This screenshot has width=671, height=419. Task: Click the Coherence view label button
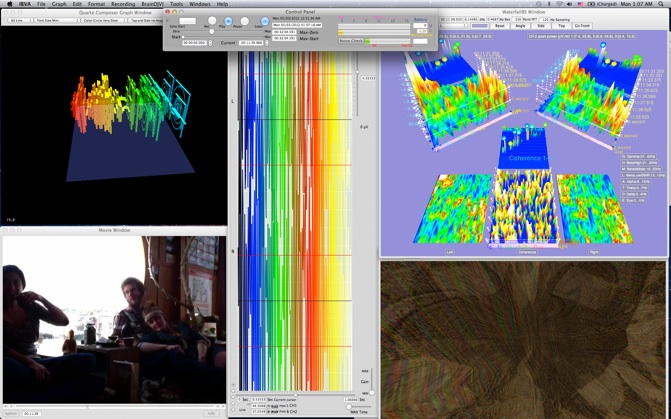point(527,252)
